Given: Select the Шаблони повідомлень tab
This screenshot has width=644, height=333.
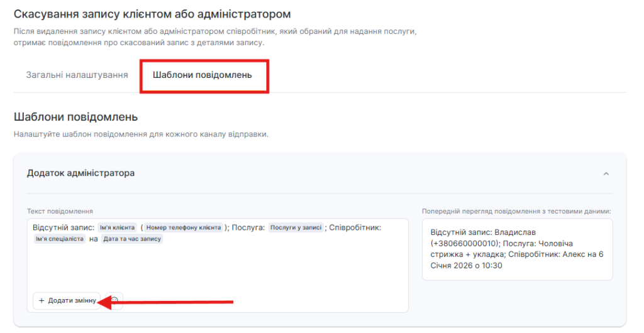Looking at the screenshot, I should [202, 75].
